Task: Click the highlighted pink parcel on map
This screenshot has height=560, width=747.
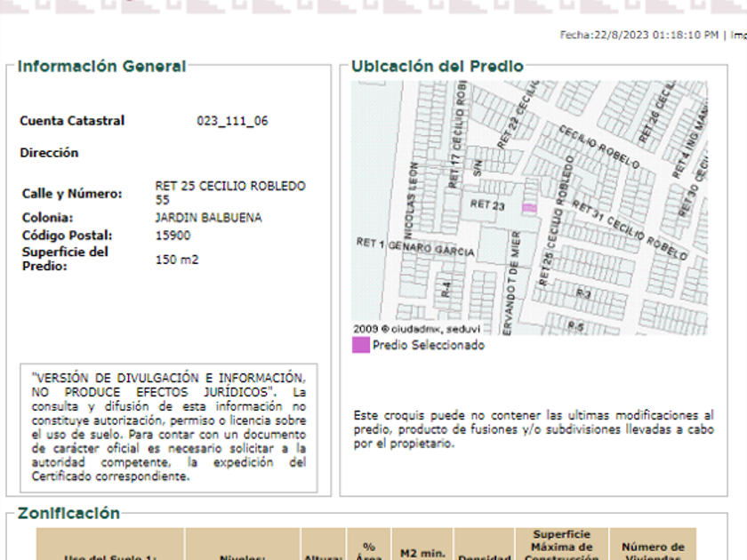Action: pyautogui.click(x=528, y=208)
